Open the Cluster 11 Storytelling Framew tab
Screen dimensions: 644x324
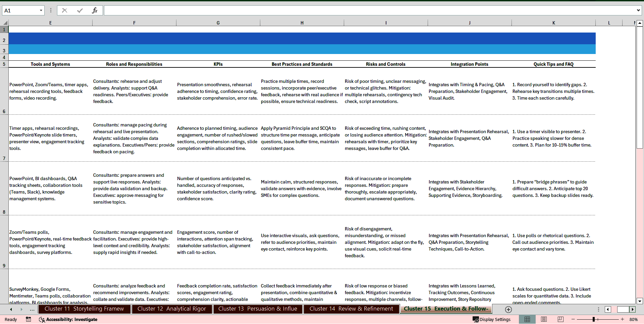click(x=85, y=309)
